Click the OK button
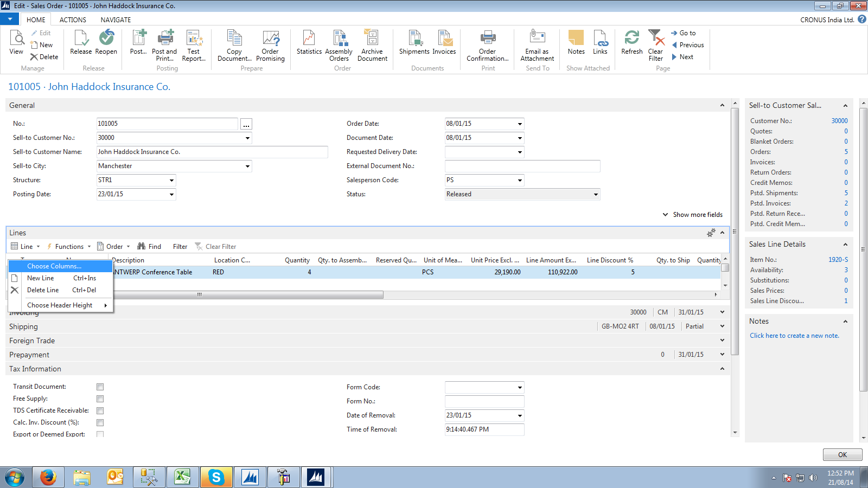Image resolution: width=868 pixels, height=488 pixels. [843, 454]
